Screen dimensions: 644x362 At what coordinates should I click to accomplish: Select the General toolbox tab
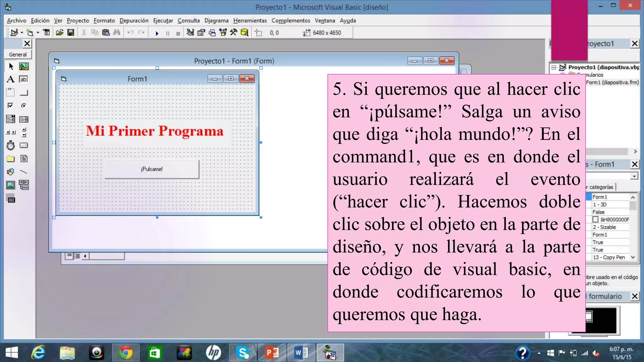[18, 54]
